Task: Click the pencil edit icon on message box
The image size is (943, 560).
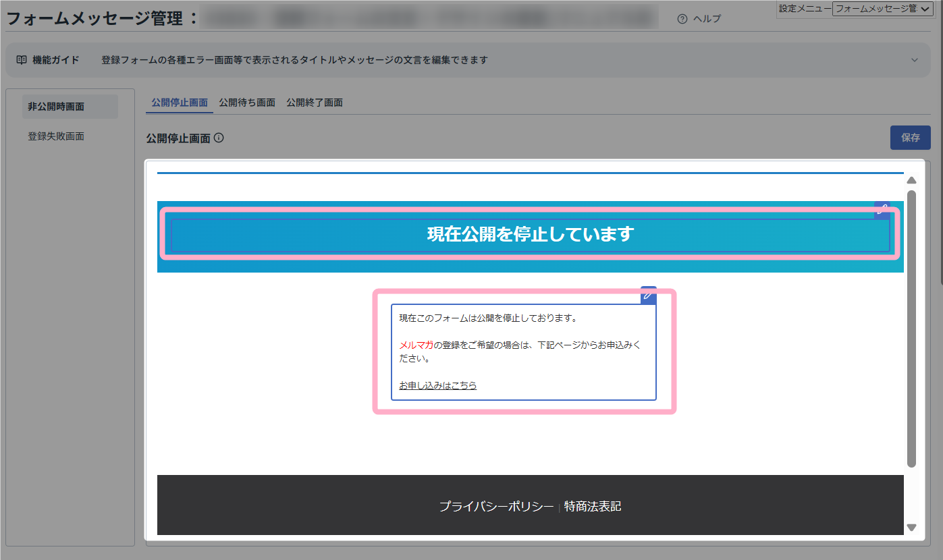Action: 648,295
